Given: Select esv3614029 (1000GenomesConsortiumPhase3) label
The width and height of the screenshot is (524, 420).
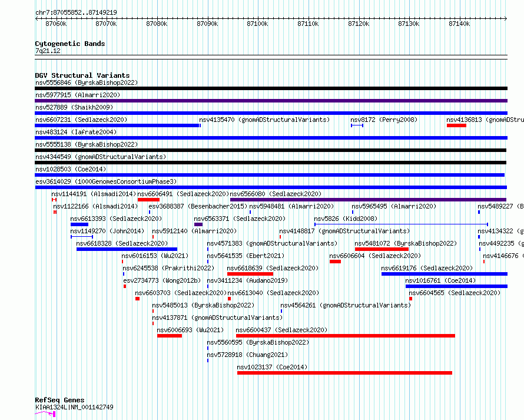Looking at the screenshot, I should tap(106, 181).
